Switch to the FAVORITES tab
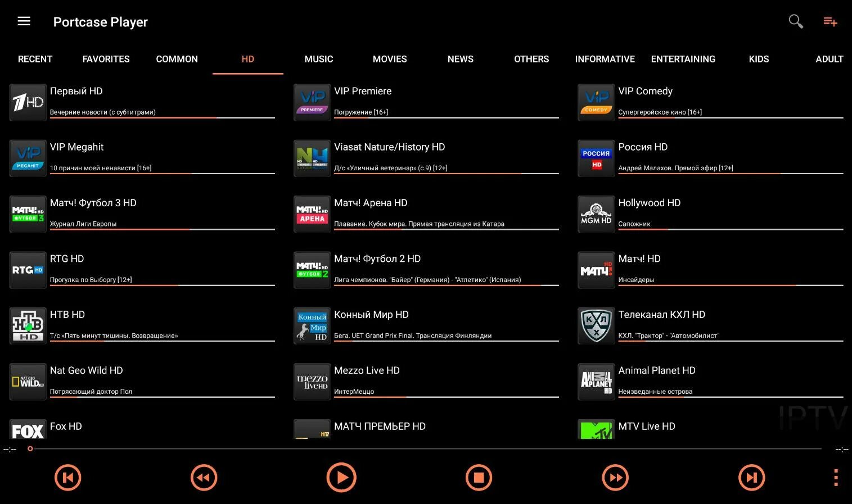 pos(106,59)
